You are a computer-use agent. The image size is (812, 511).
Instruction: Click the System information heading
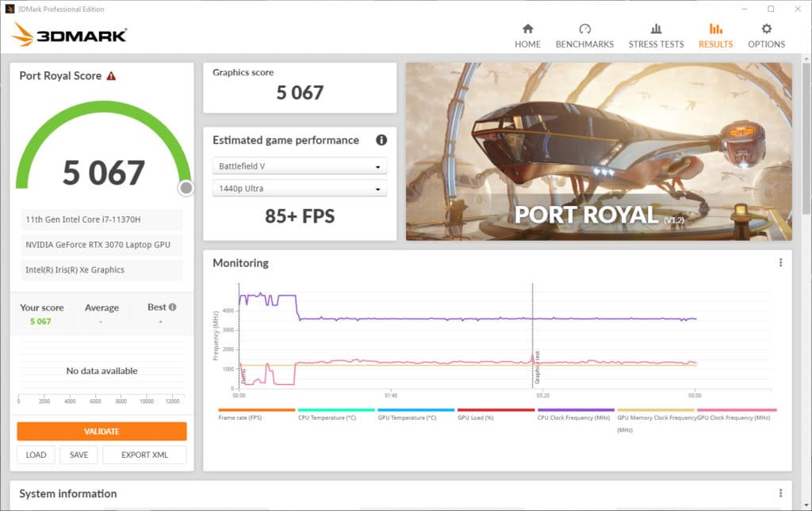coord(68,494)
